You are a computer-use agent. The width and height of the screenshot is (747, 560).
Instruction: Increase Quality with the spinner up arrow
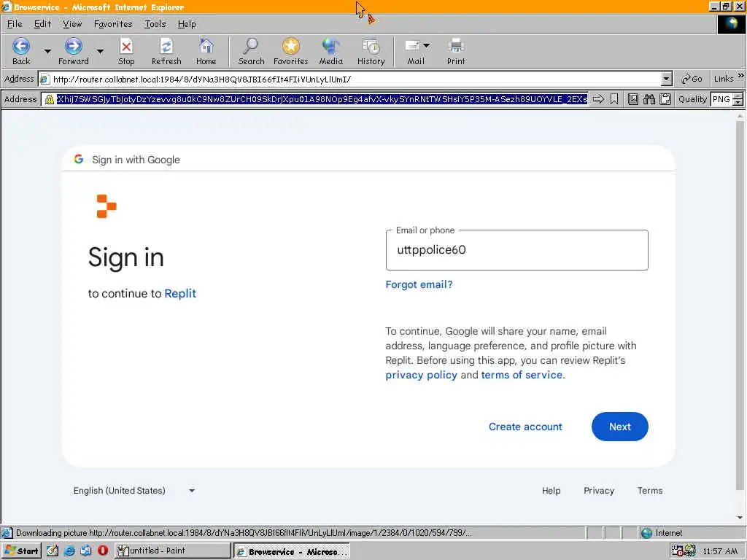click(x=738, y=96)
